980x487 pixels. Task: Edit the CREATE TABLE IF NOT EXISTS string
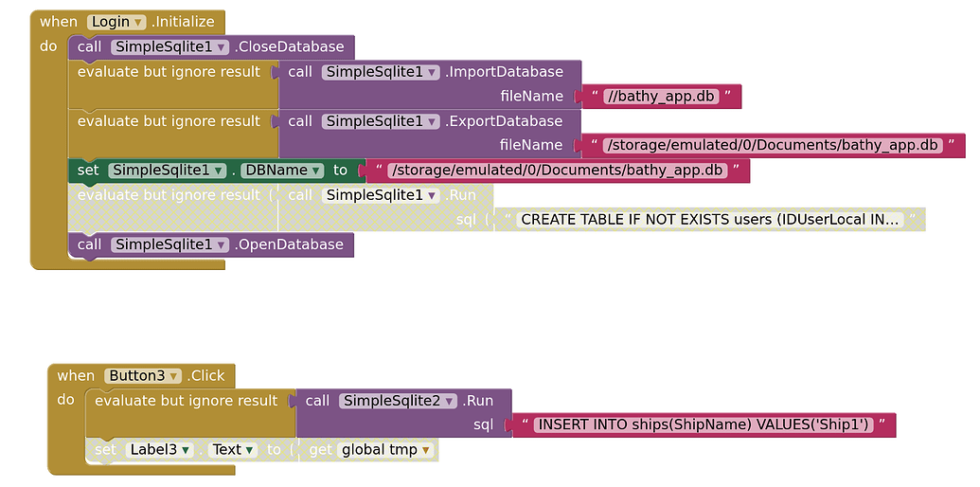(710, 220)
